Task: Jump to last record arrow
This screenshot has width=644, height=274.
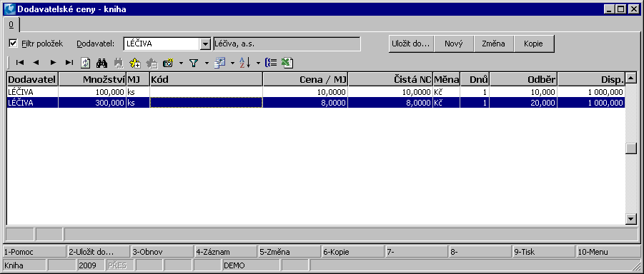Action: click(x=69, y=63)
